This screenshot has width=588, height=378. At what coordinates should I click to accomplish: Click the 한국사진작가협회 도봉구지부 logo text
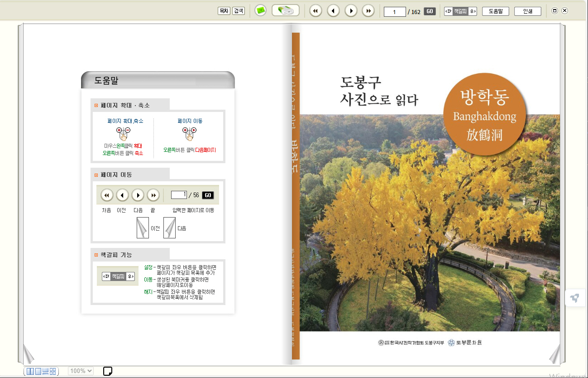point(411,343)
